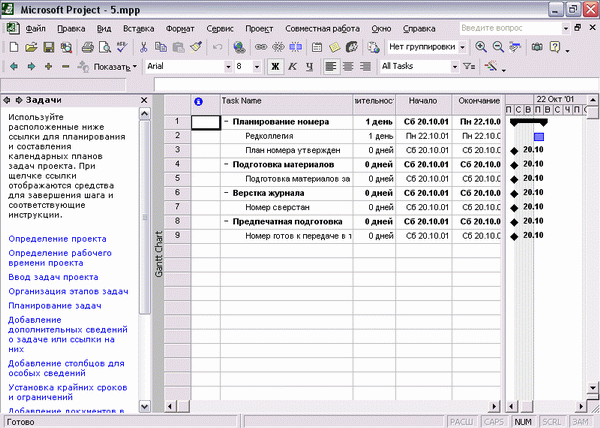Zoom in on the timescale
The image size is (600, 428).
coord(481,47)
